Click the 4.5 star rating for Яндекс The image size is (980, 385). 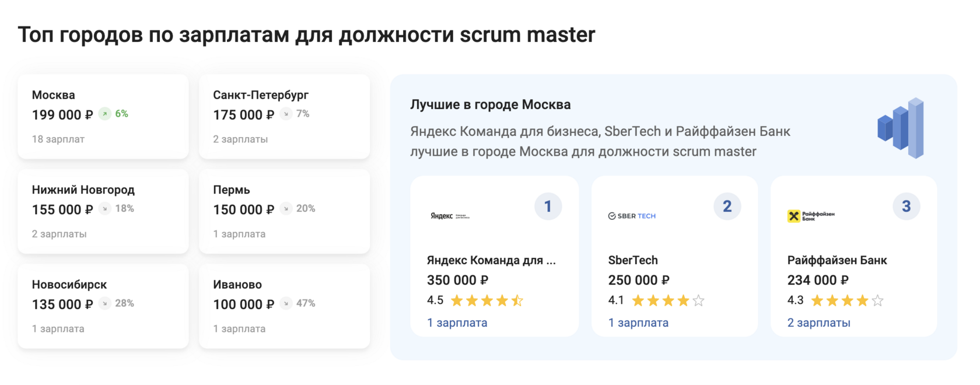(x=475, y=300)
